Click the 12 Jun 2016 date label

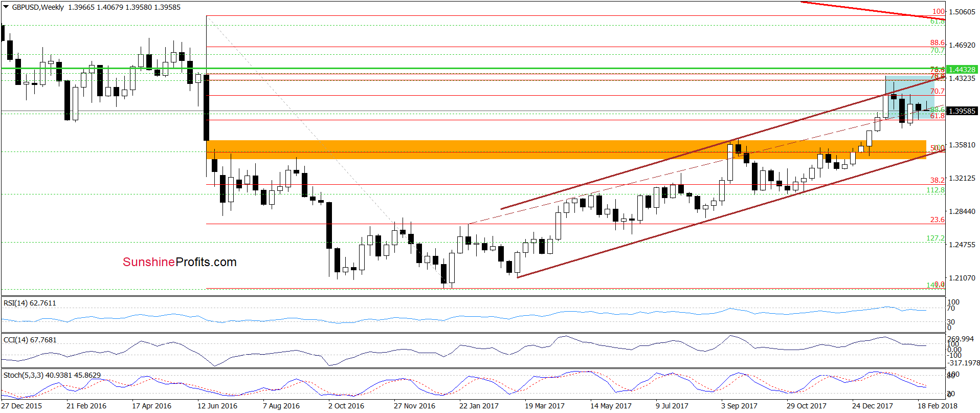click(217, 406)
